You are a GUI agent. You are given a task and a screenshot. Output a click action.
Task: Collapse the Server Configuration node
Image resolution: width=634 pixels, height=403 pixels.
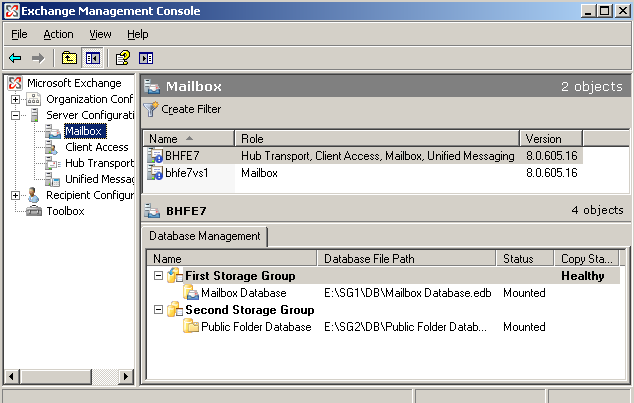point(15,115)
